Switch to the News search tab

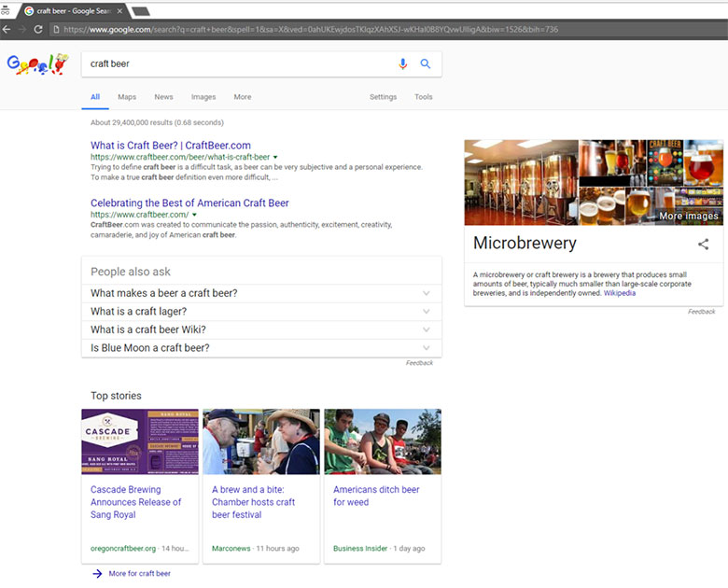point(163,97)
